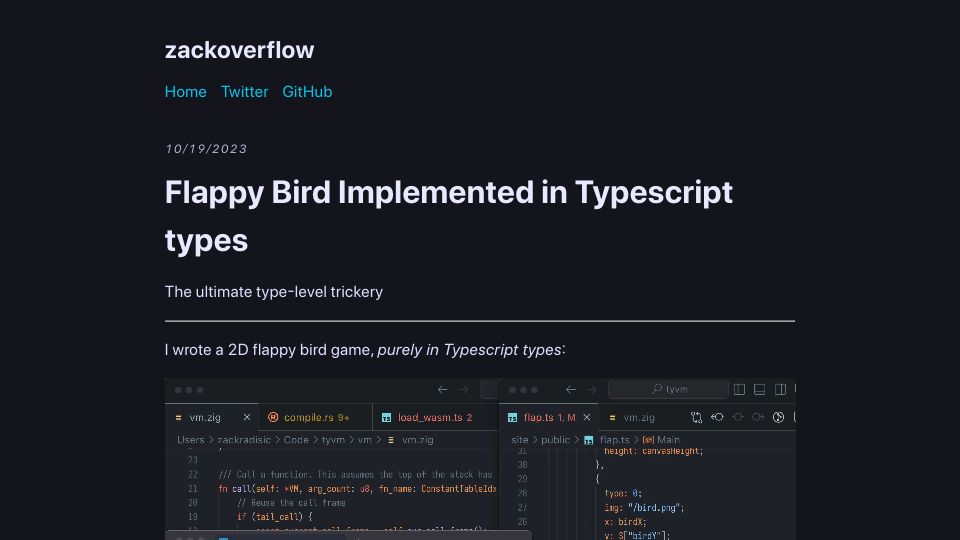The height and width of the screenshot is (540, 960).
Task: Select the vm.zig tab in right editor window
Action: click(x=639, y=418)
